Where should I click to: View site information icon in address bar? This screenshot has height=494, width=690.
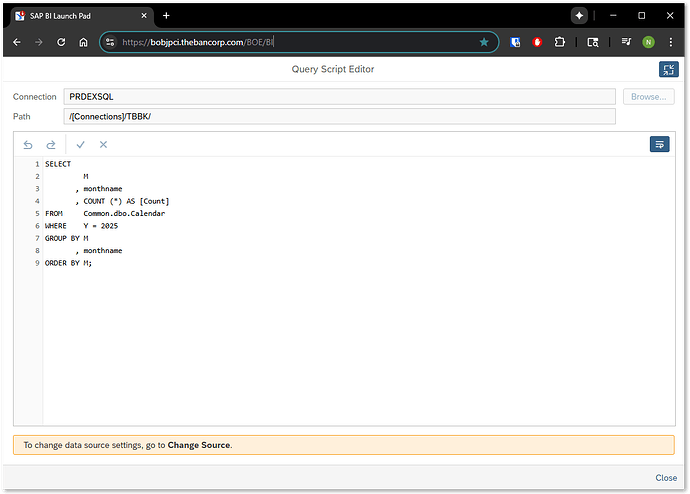[110, 43]
